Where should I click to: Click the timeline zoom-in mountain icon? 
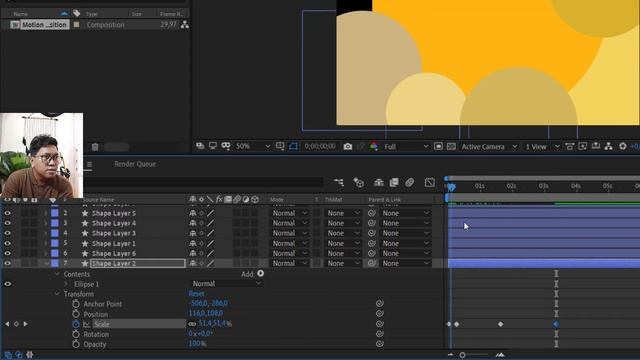pos(500,355)
